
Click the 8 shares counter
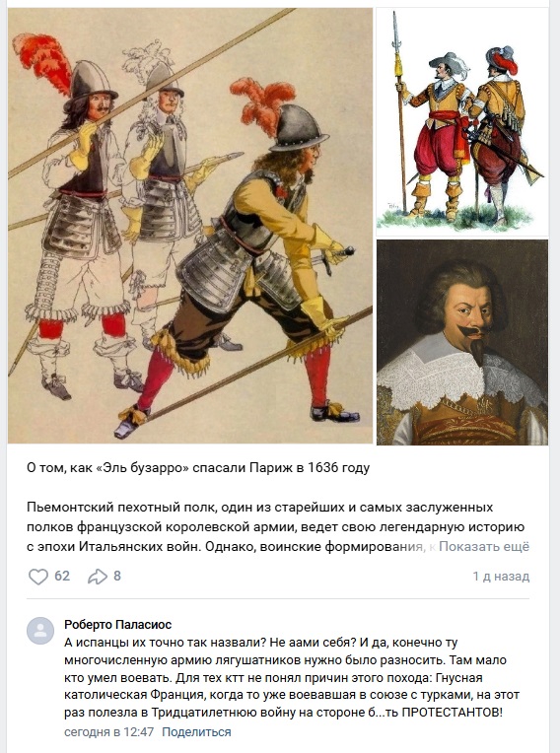pos(116,576)
